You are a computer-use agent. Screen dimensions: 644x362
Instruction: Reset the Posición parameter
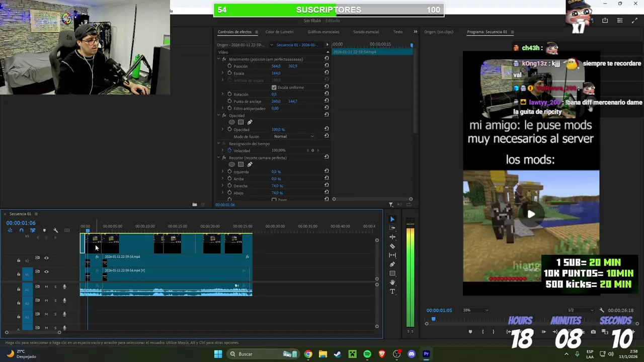click(x=327, y=66)
